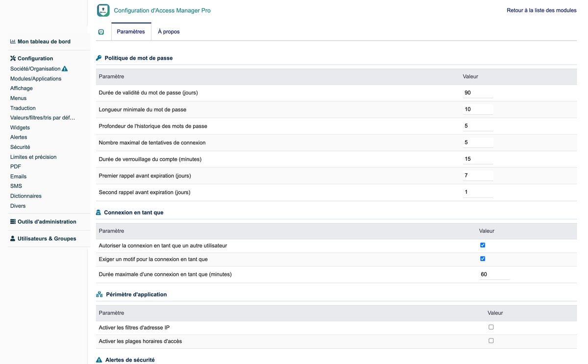Click the chart icon beside Mon tableau de bord
Screen dimensions: 588x364
13,42
